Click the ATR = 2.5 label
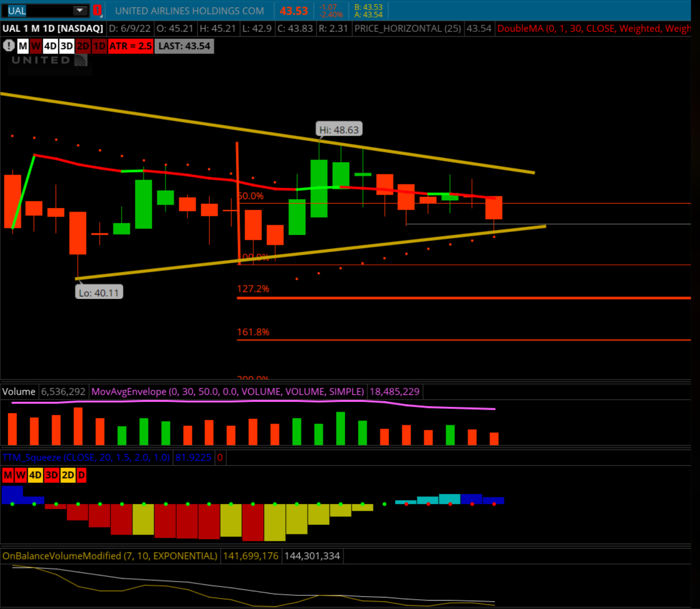 point(130,46)
